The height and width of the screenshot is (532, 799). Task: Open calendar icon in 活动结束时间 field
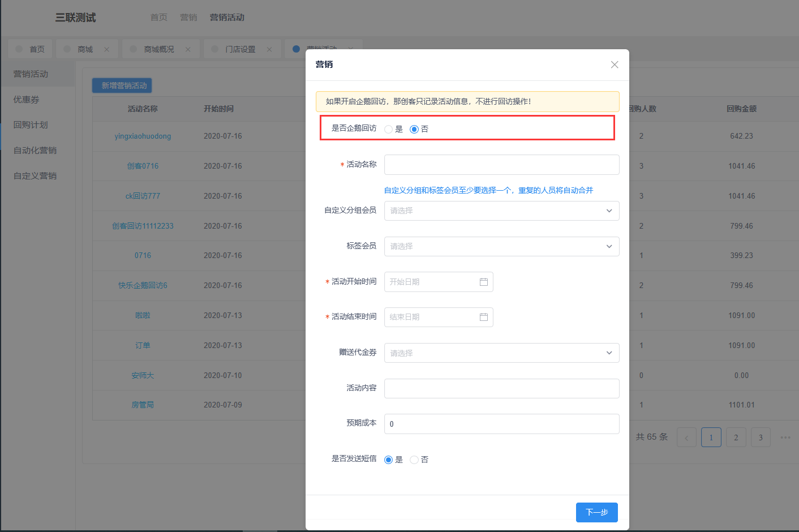click(484, 317)
